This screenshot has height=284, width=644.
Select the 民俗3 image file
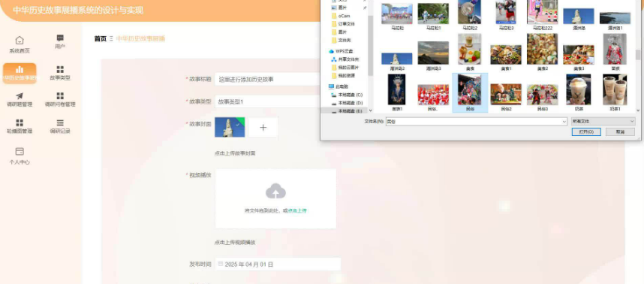coord(543,98)
